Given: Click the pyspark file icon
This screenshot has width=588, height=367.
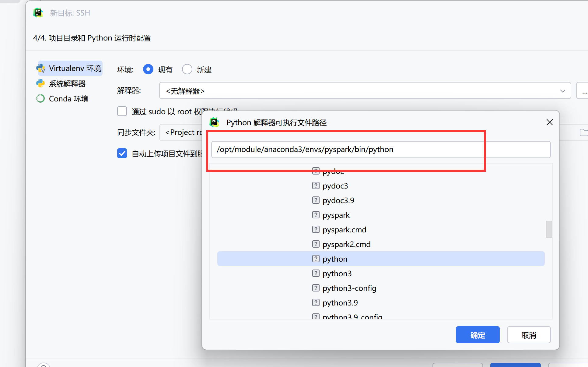Looking at the screenshot, I should (316, 215).
